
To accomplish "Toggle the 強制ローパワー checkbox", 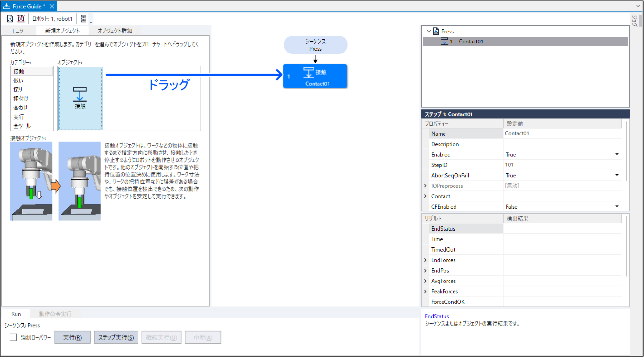I will 13,337.
